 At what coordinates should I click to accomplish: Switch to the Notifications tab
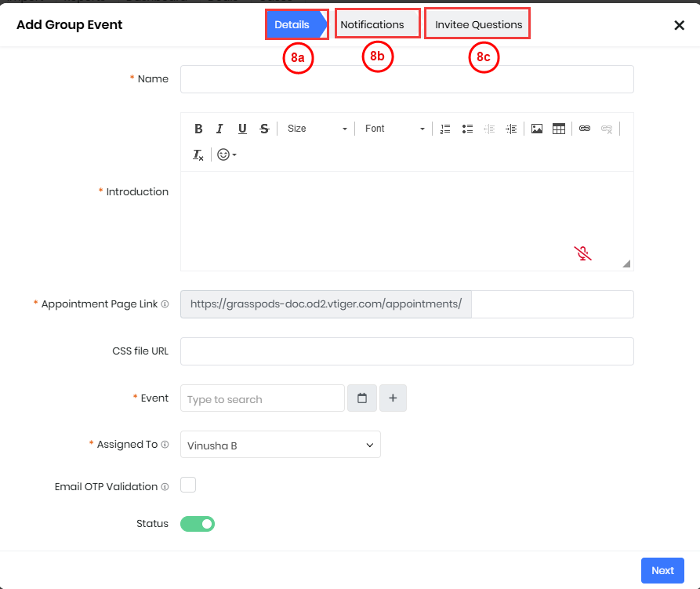(372, 24)
